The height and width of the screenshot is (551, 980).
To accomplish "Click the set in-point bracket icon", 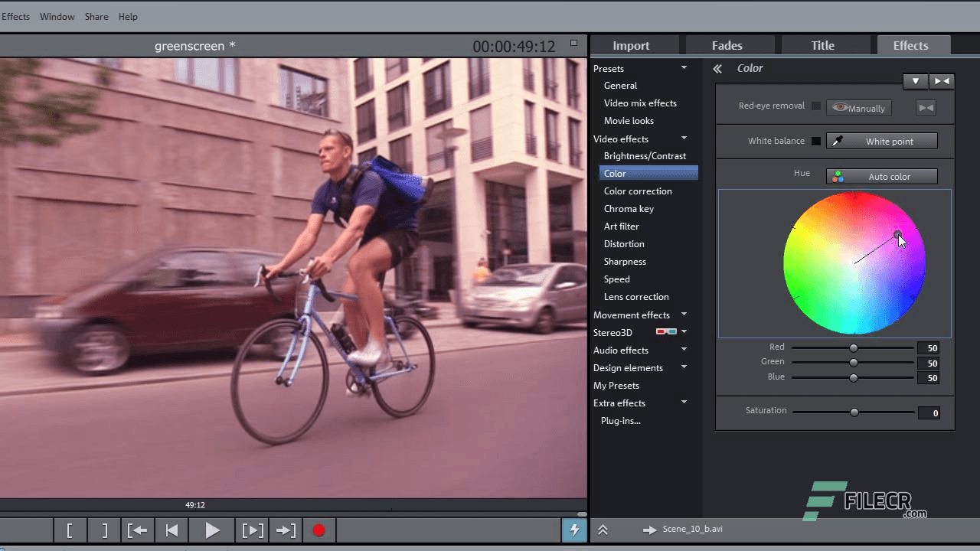I will 70,530.
